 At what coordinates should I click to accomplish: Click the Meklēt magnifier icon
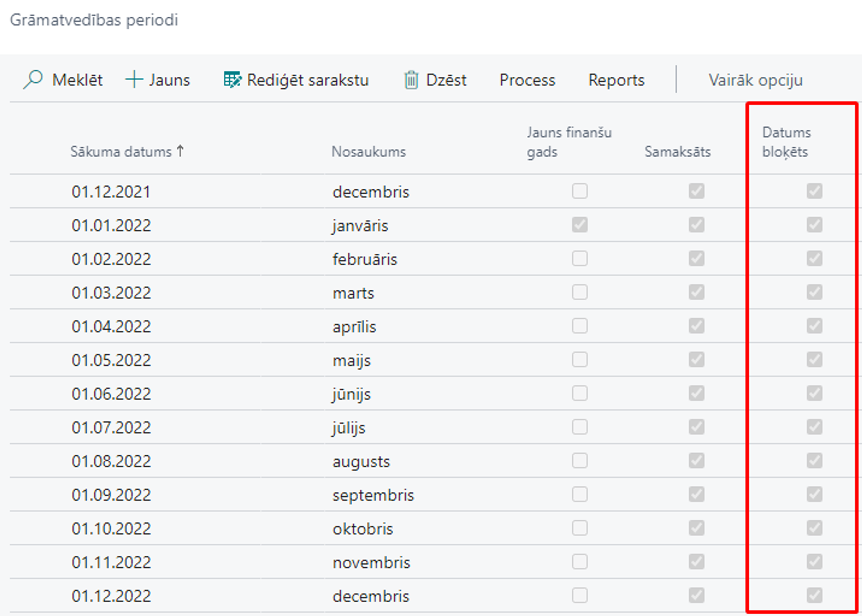(33, 80)
